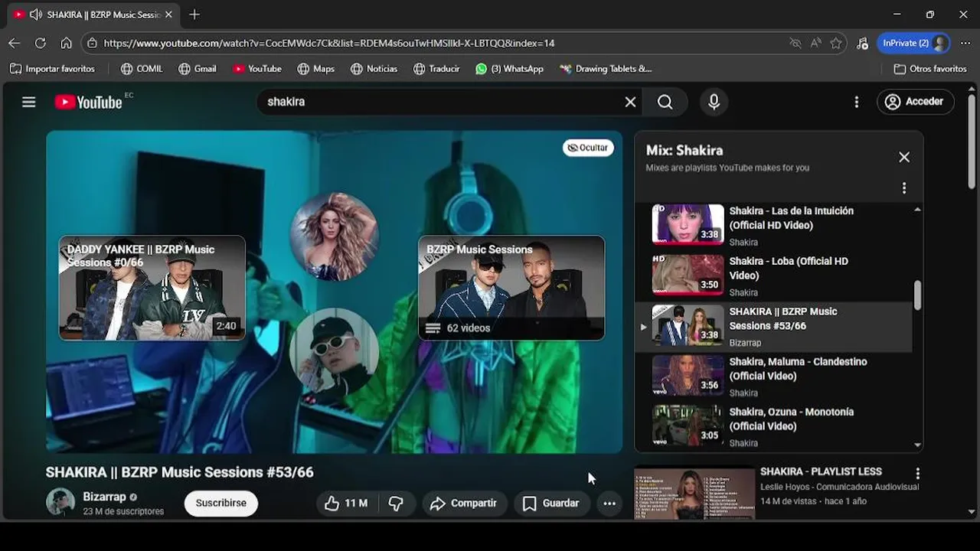Click the Guardar save button
Screen dimensions: 980x551
(x=550, y=503)
